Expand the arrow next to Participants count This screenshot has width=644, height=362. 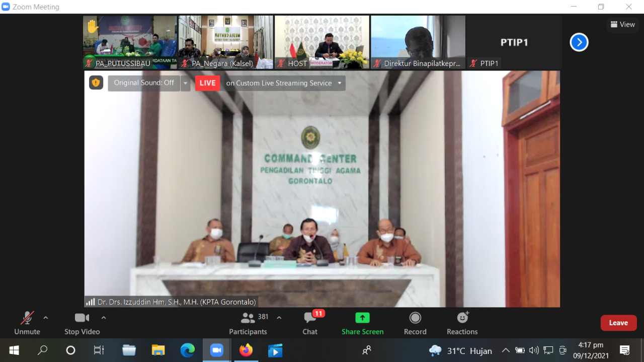click(x=279, y=318)
